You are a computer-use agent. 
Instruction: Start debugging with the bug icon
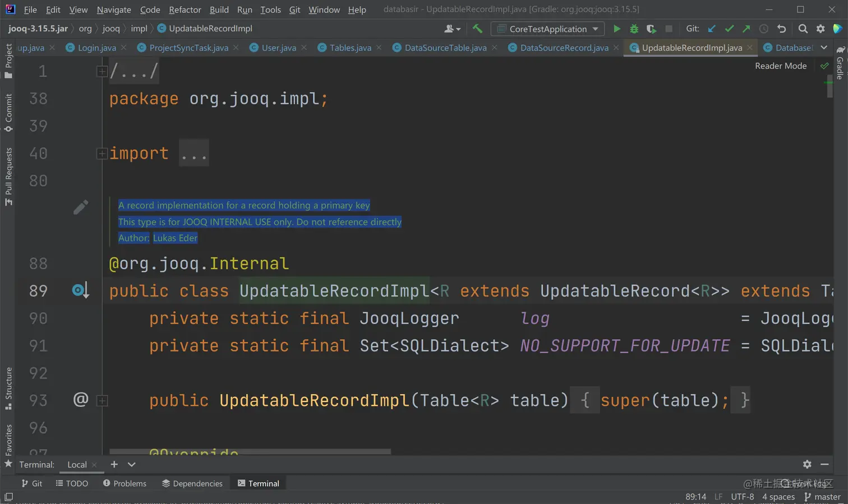coord(634,29)
